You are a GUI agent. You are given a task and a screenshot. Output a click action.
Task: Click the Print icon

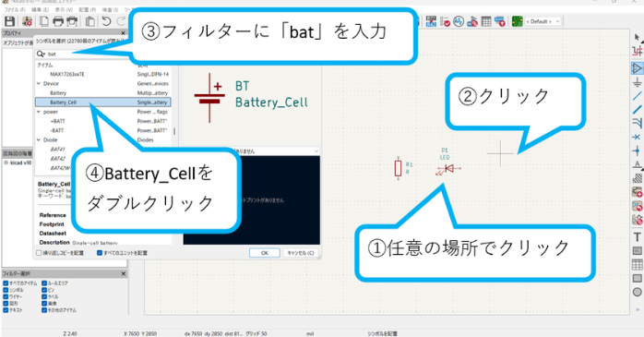click(58, 21)
